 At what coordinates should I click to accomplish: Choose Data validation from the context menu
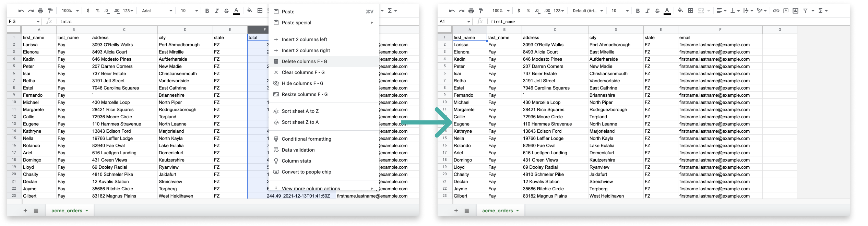click(324, 150)
